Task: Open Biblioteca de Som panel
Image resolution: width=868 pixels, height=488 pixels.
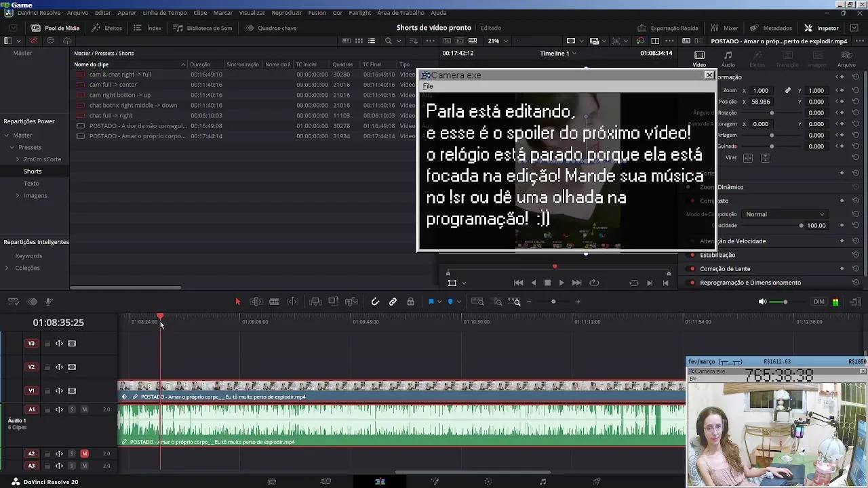Action: point(202,28)
